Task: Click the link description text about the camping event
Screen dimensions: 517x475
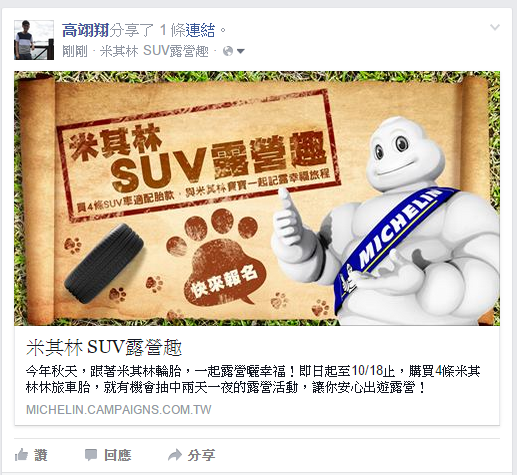Action: 253,379
